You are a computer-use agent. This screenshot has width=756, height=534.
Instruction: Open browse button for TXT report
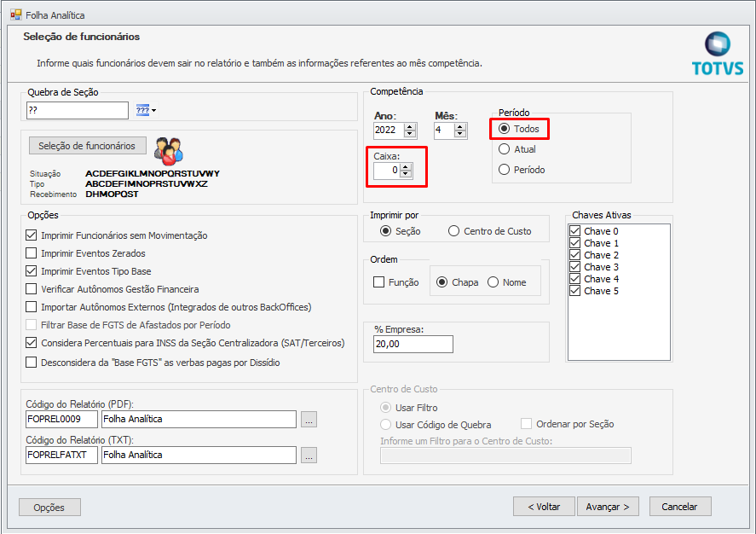pos(309,456)
